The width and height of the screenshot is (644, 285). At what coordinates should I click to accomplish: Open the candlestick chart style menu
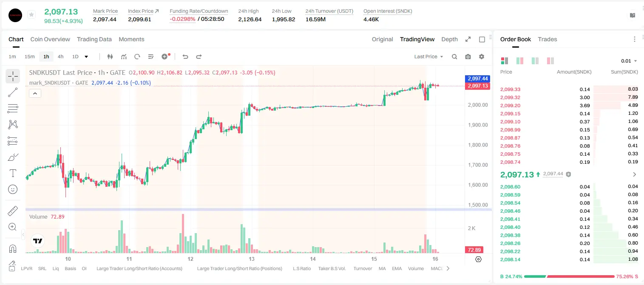(111, 57)
